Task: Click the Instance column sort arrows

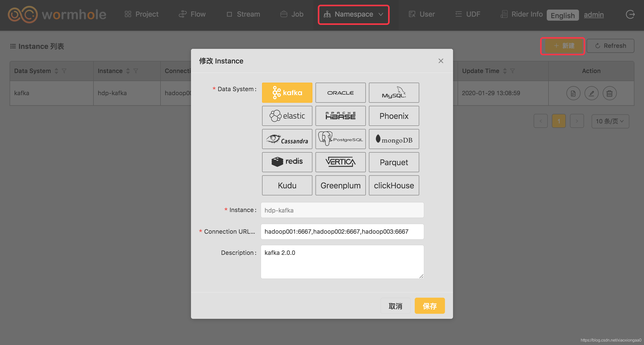Action: click(128, 71)
